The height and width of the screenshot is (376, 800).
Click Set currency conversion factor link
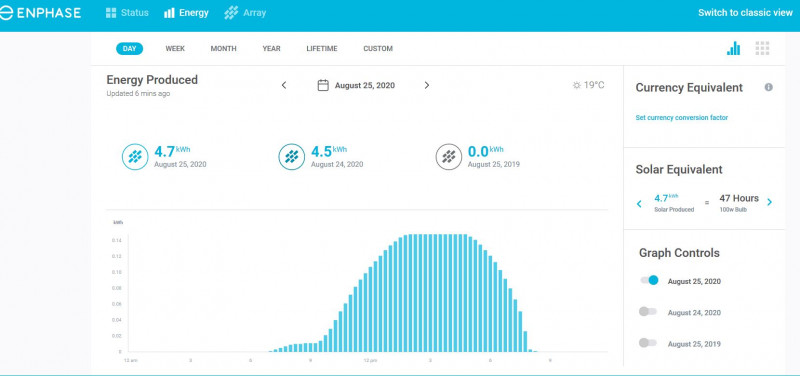pyautogui.click(x=682, y=118)
